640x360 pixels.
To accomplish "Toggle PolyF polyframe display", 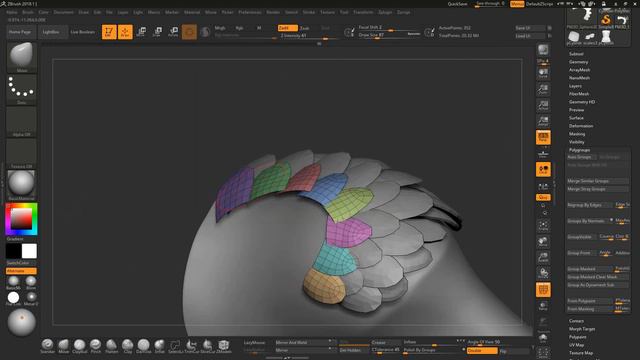I will pyautogui.click(x=543, y=289).
